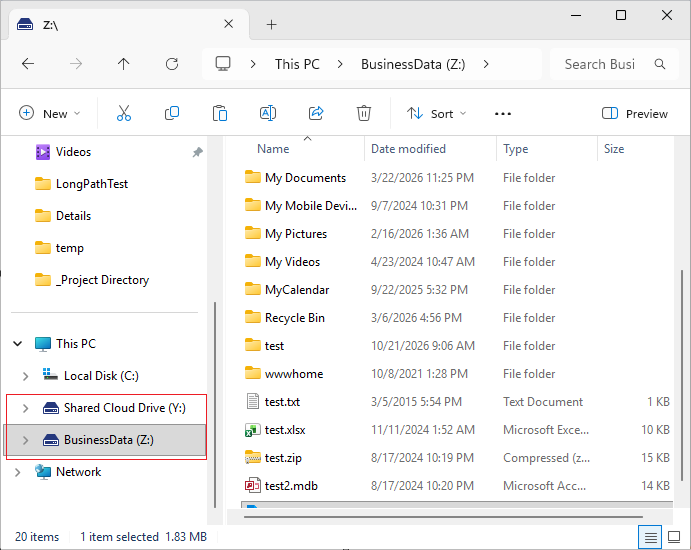Image resolution: width=691 pixels, height=550 pixels.
Task: Click the PC monitor icon in address bar
Action: (223, 64)
